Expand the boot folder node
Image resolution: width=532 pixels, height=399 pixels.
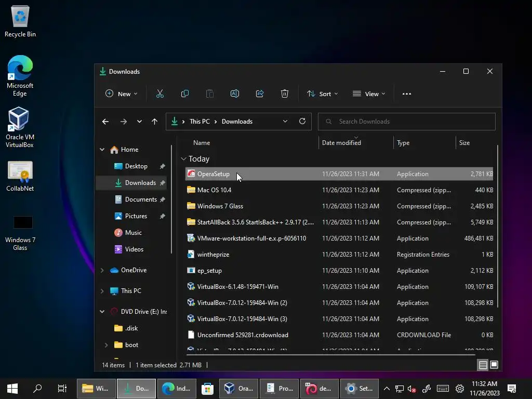coord(106,345)
